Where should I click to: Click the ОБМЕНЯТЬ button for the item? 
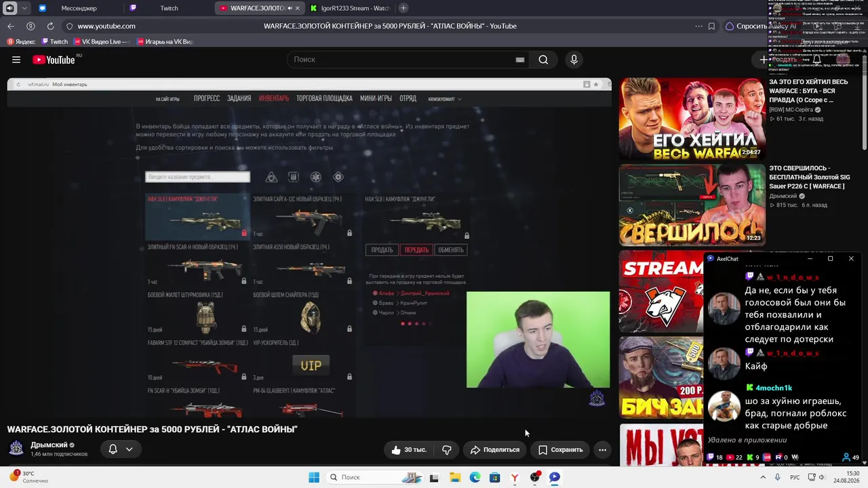(451, 249)
